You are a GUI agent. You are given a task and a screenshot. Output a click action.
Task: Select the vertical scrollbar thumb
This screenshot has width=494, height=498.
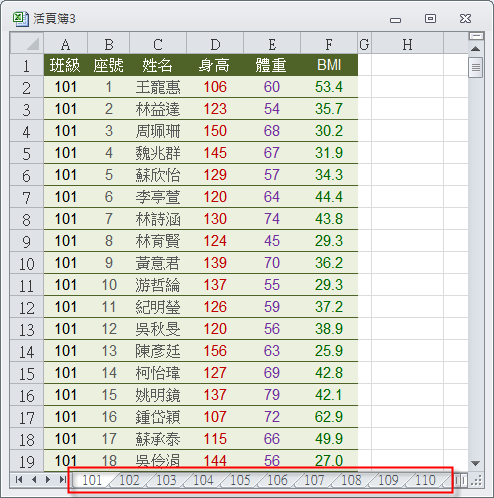click(475, 67)
